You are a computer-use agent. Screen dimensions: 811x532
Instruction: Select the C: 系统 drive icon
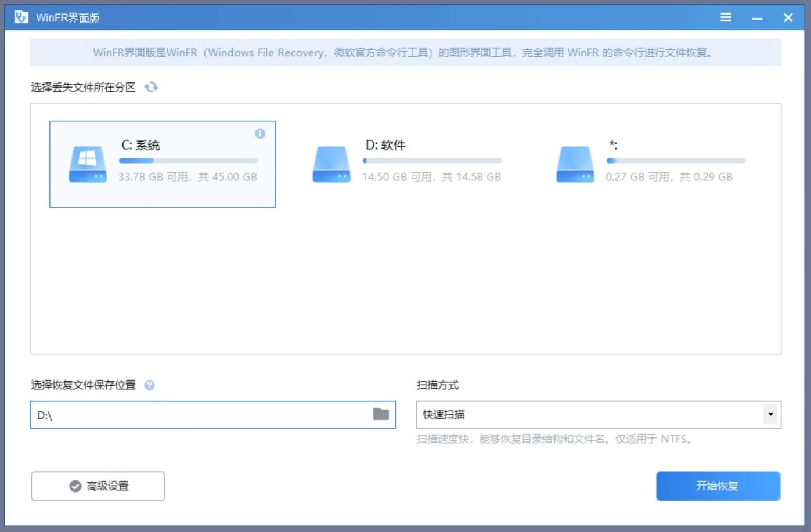[87, 164]
